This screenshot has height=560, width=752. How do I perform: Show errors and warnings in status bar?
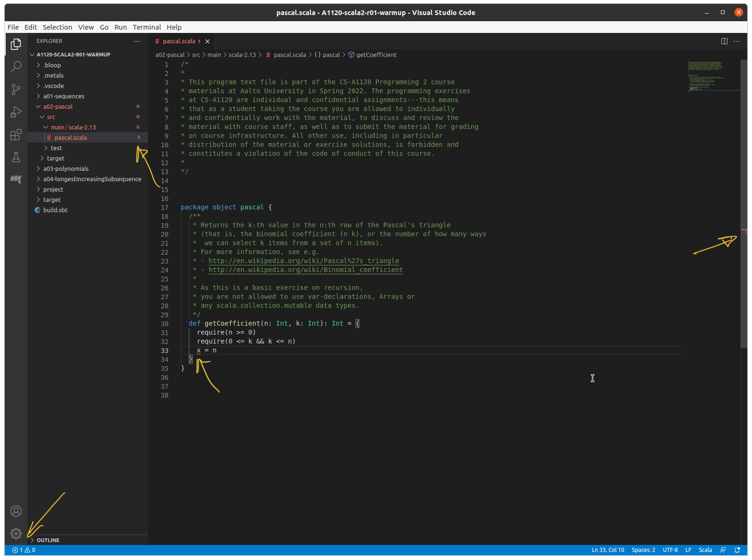24,550
